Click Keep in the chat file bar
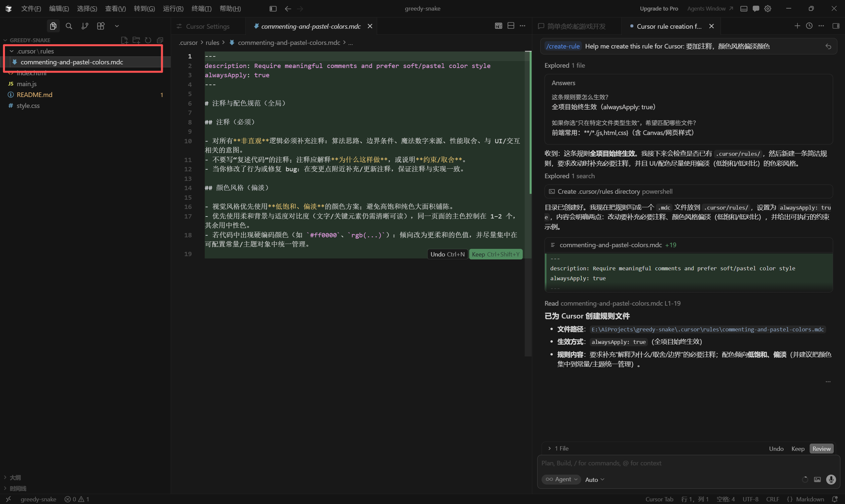Screen dimensions: 845x504 (797, 449)
